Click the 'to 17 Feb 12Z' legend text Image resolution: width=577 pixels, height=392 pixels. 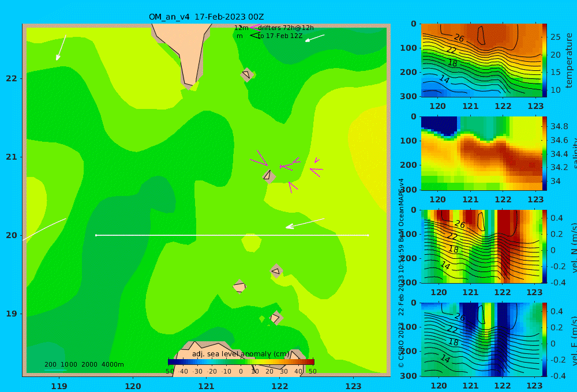[x=280, y=36]
